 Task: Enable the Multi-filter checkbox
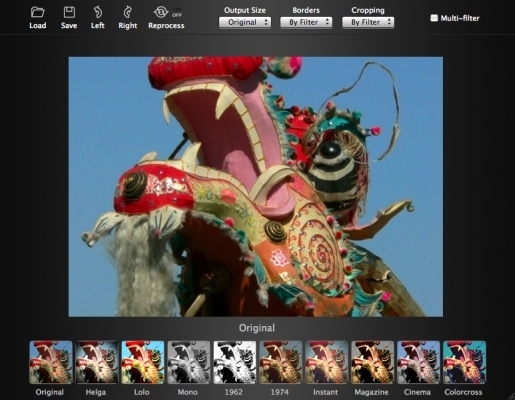click(434, 18)
